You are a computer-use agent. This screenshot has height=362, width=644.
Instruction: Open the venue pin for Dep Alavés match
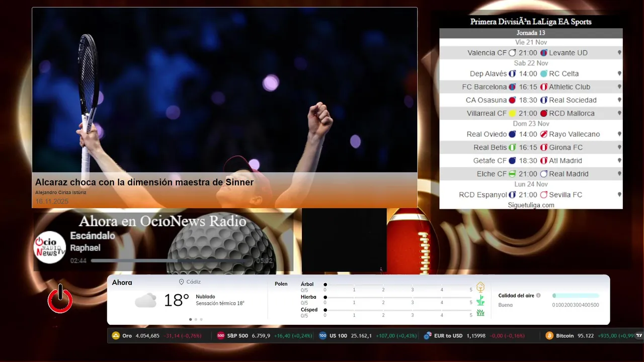click(619, 73)
